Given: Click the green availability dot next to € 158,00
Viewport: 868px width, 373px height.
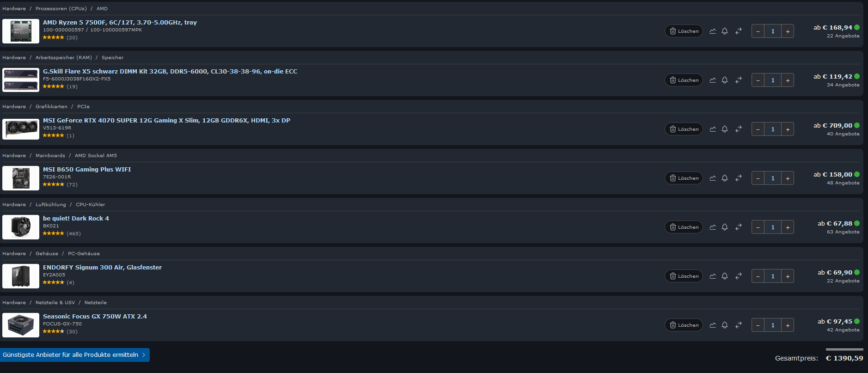Looking at the screenshot, I should [857, 175].
